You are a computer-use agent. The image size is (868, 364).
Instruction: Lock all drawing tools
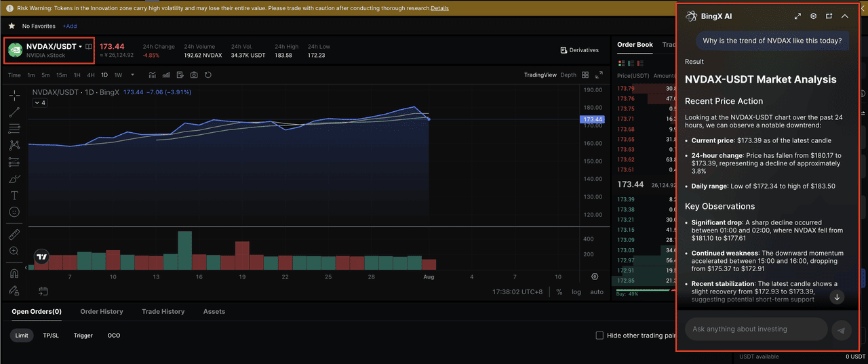click(14, 290)
